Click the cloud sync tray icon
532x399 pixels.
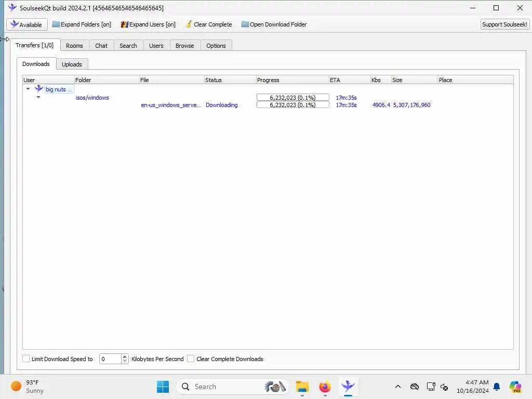point(415,387)
